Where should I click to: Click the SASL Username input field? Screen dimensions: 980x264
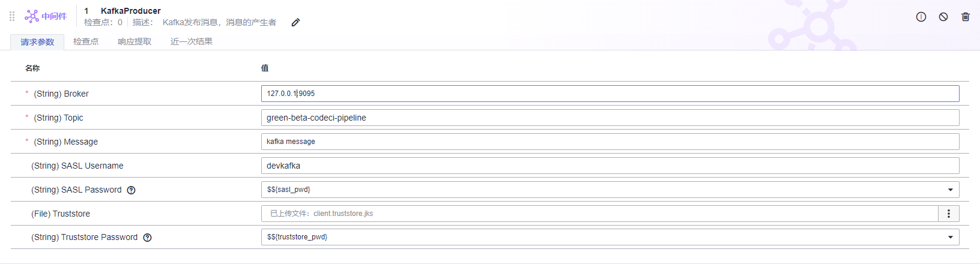610,166
